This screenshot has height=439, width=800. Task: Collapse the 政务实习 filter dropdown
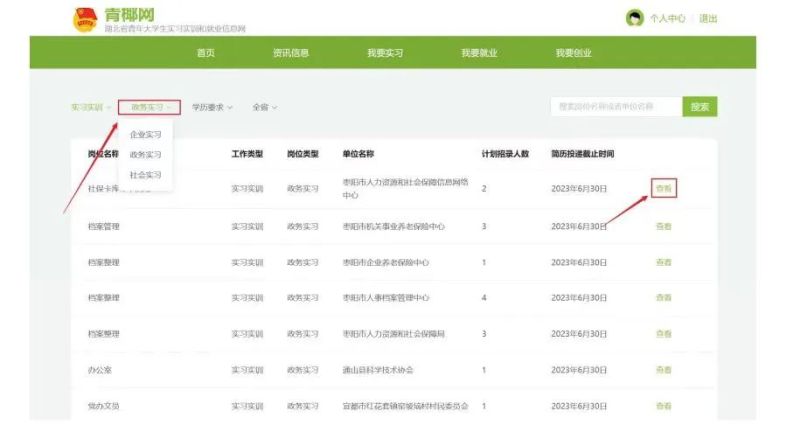point(150,107)
